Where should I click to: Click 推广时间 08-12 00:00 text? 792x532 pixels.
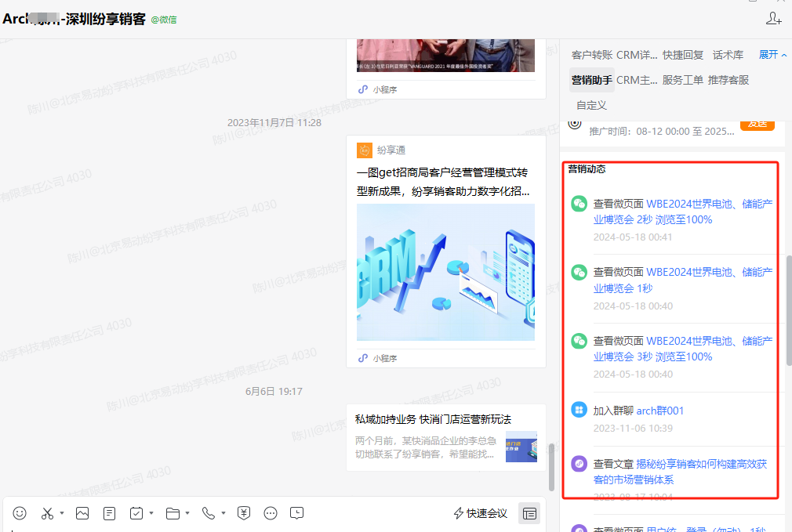point(662,131)
